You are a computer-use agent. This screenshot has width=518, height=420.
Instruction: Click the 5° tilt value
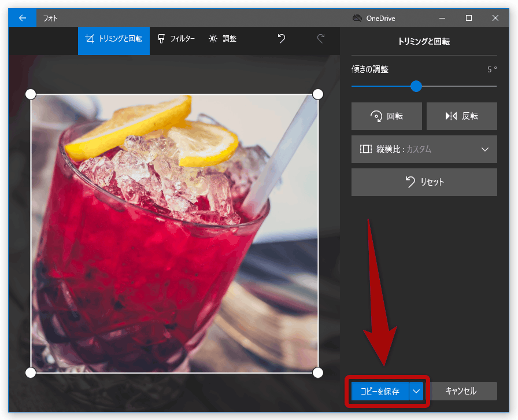coord(492,69)
